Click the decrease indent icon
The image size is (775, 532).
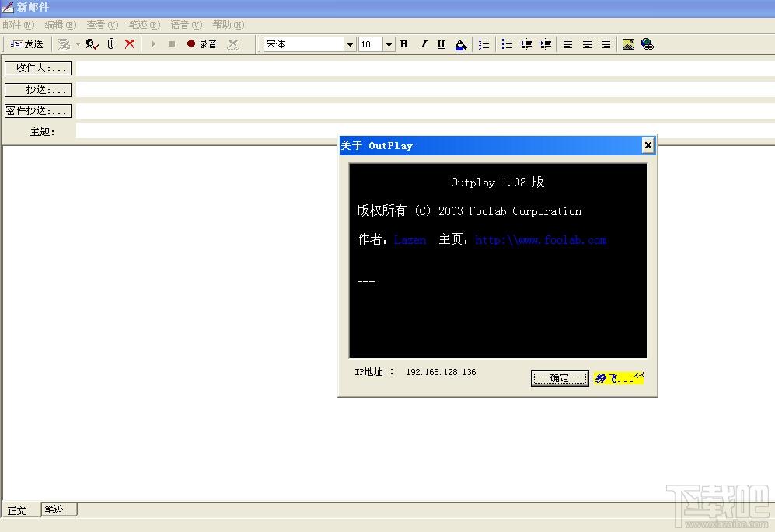click(526, 44)
